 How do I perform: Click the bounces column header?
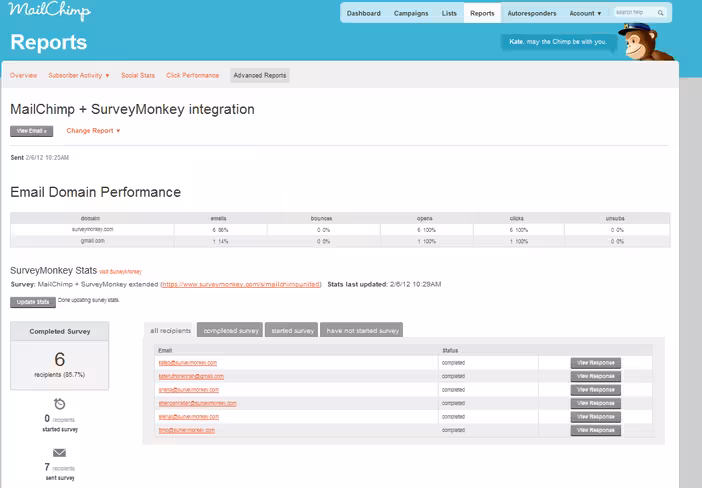[x=321, y=218]
